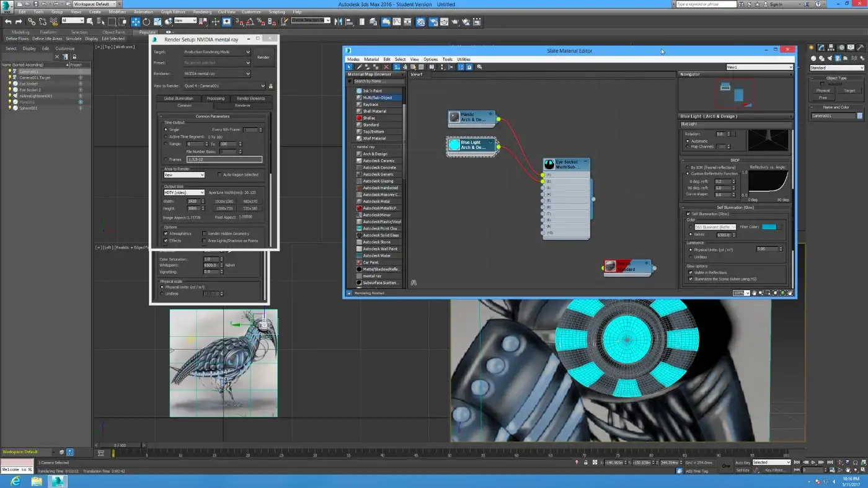Viewport: 868px width, 488px height.
Task: Open the Rendering menu
Action: click(x=202, y=12)
